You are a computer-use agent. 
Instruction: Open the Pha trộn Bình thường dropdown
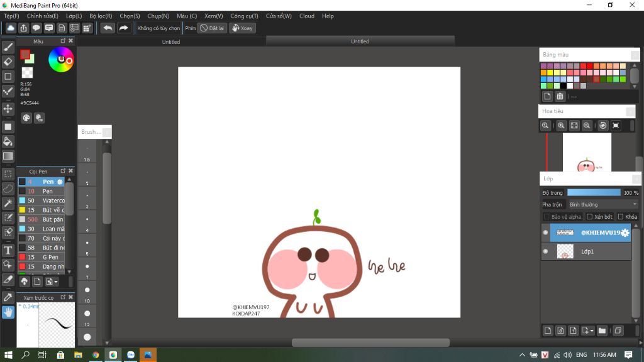click(603, 204)
